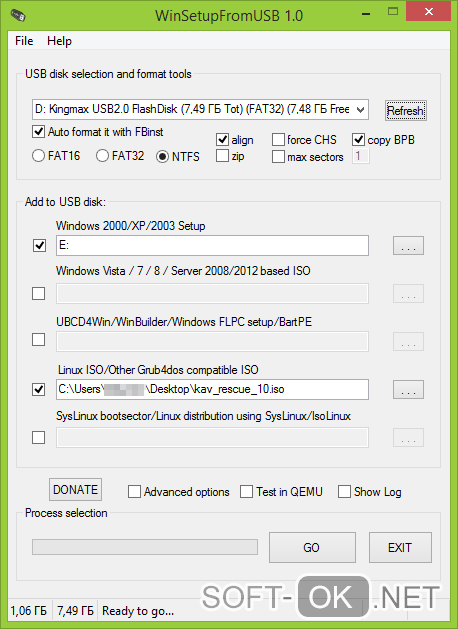The image size is (458, 629).
Task: Enable Test in QEMU
Action: click(x=246, y=492)
